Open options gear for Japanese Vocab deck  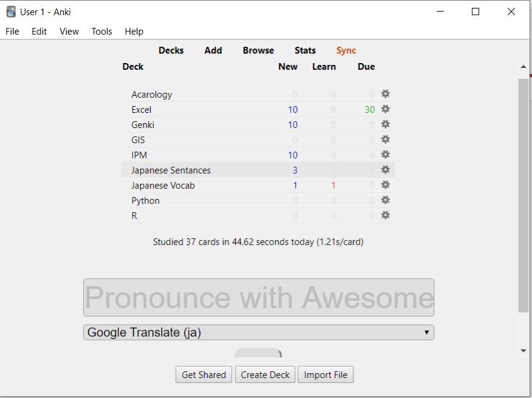pyautogui.click(x=385, y=185)
